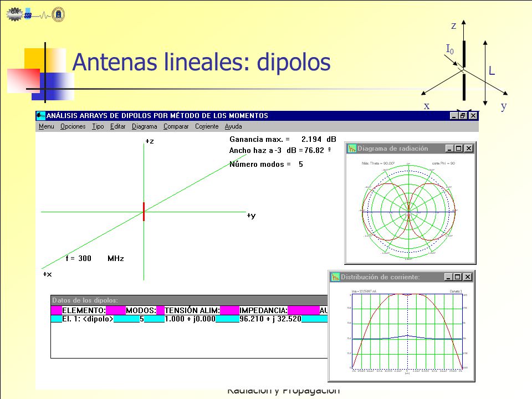This screenshot has width=532, height=399.
Task: Open the Menu menu
Action: 46,126
